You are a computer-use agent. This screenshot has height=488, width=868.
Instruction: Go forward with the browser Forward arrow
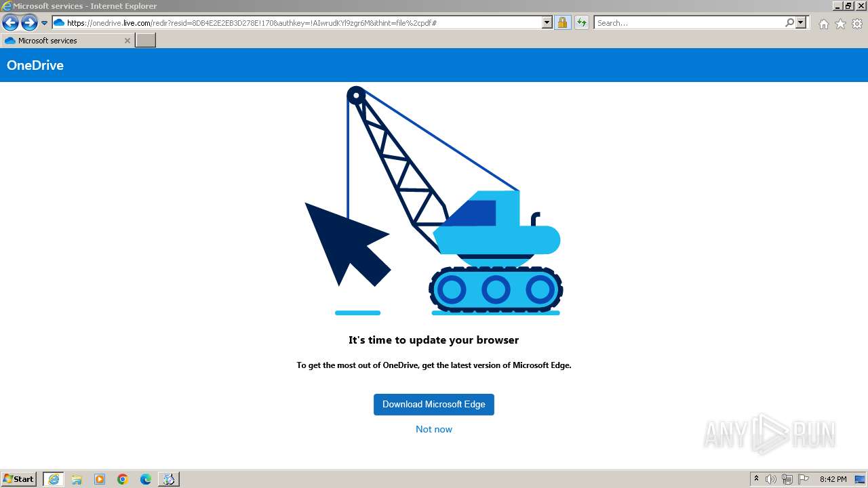[x=28, y=23]
